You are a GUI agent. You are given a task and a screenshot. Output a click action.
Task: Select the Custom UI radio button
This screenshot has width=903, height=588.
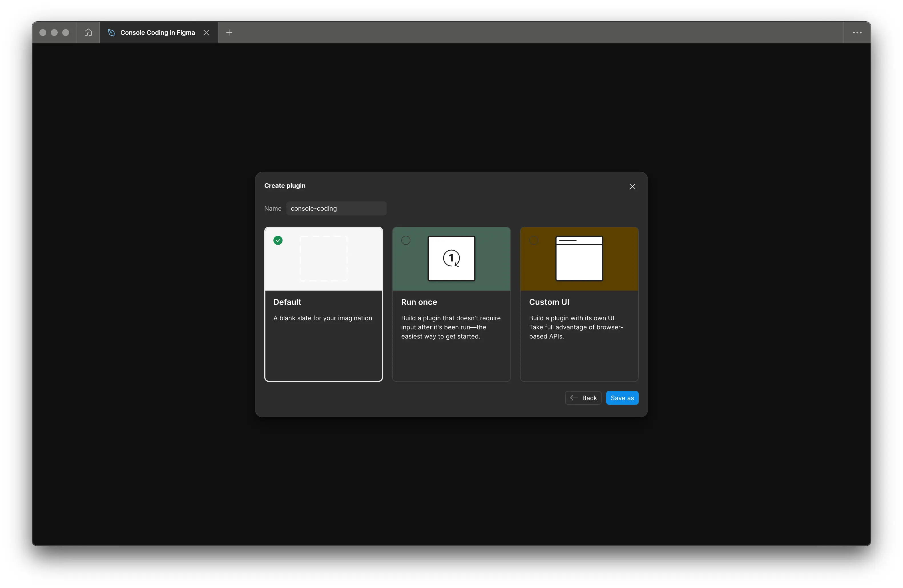click(x=533, y=241)
